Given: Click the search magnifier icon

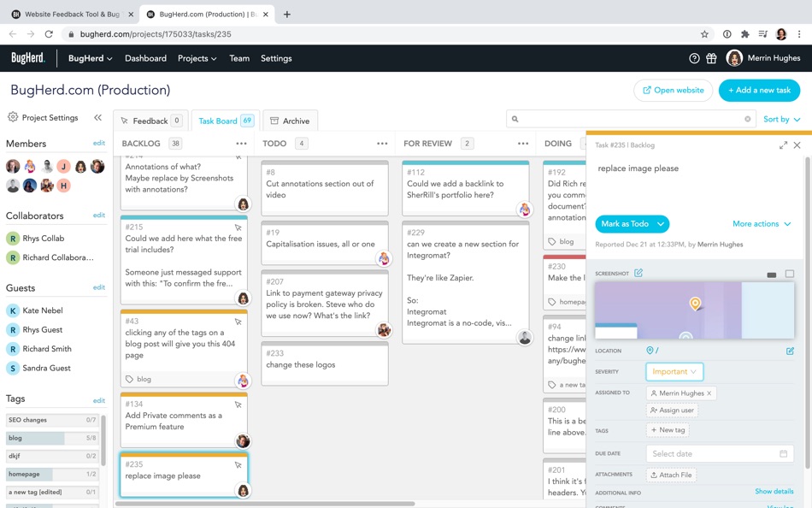Looking at the screenshot, I should [515, 119].
